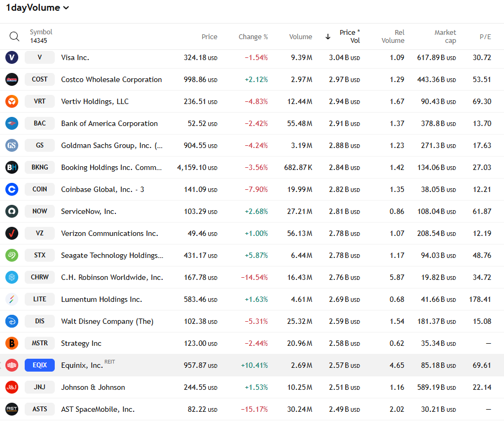Open the JNJ ticker symbol
Screen dimensions: 504x422
click(40, 387)
